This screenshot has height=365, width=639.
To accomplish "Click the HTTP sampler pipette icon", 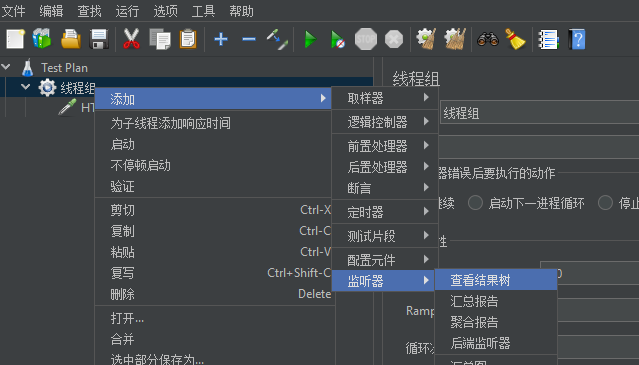I will click(x=67, y=107).
